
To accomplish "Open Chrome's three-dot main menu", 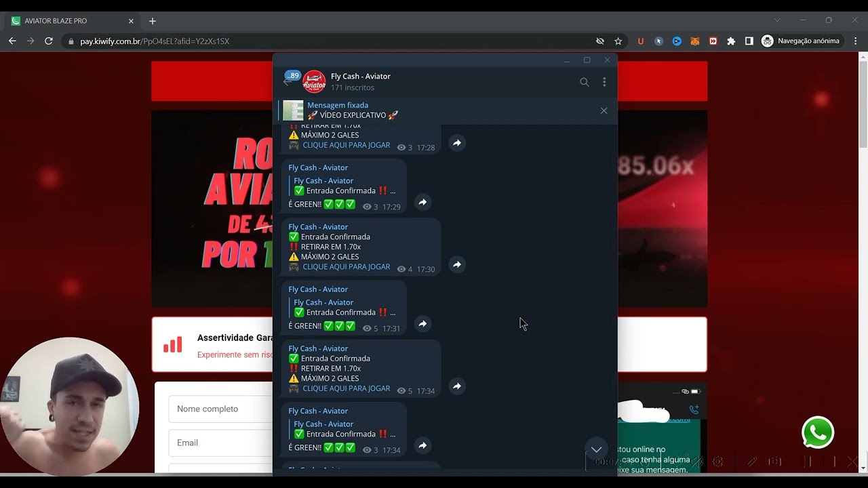I will pyautogui.click(x=855, y=41).
